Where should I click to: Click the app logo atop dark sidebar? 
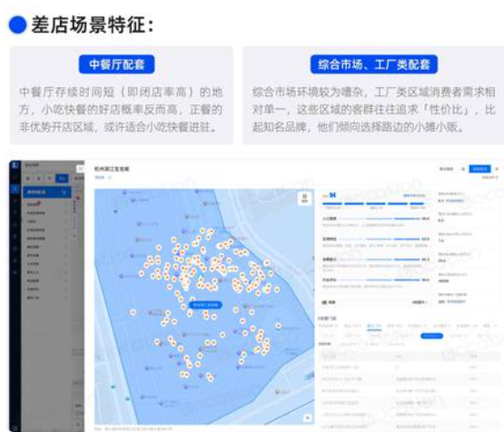(15, 165)
